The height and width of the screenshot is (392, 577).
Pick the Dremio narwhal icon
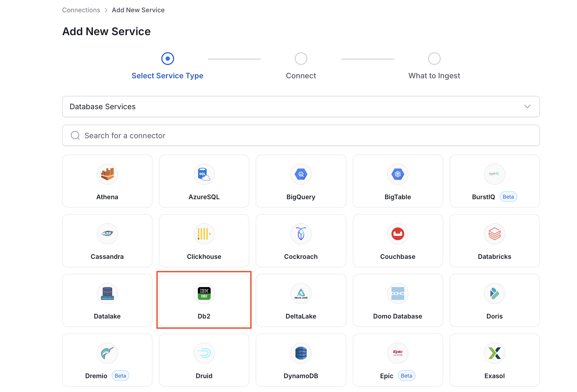(x=107, y=353)
